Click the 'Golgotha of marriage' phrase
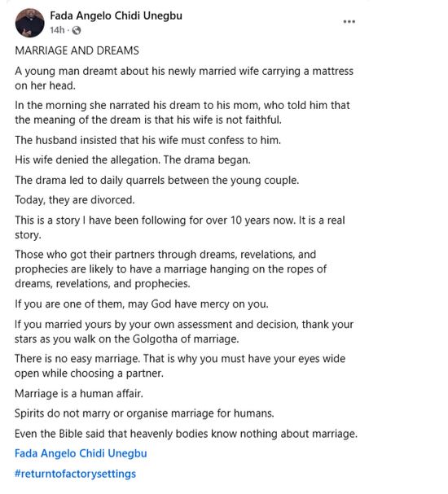448x494 pixels. click(186, 339)
